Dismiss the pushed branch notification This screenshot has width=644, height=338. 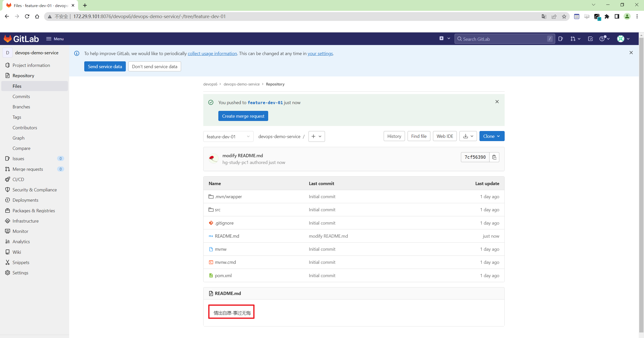(x=497, y=102)
